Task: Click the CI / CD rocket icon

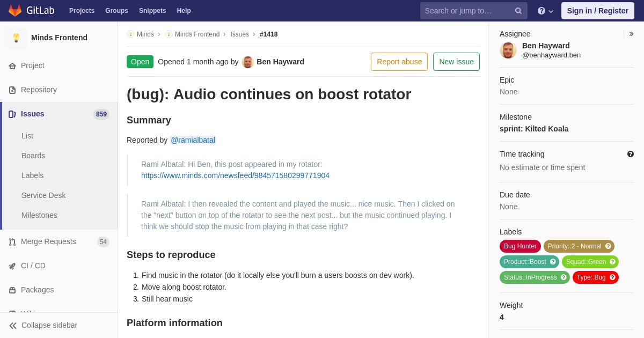Action: pyautogui.click(x=12, y=266)
